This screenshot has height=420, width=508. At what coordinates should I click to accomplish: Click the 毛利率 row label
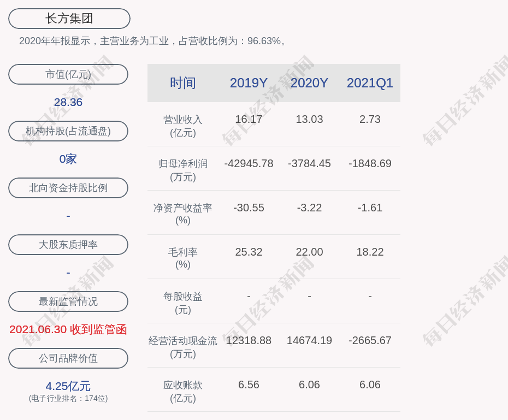point(182,257)
